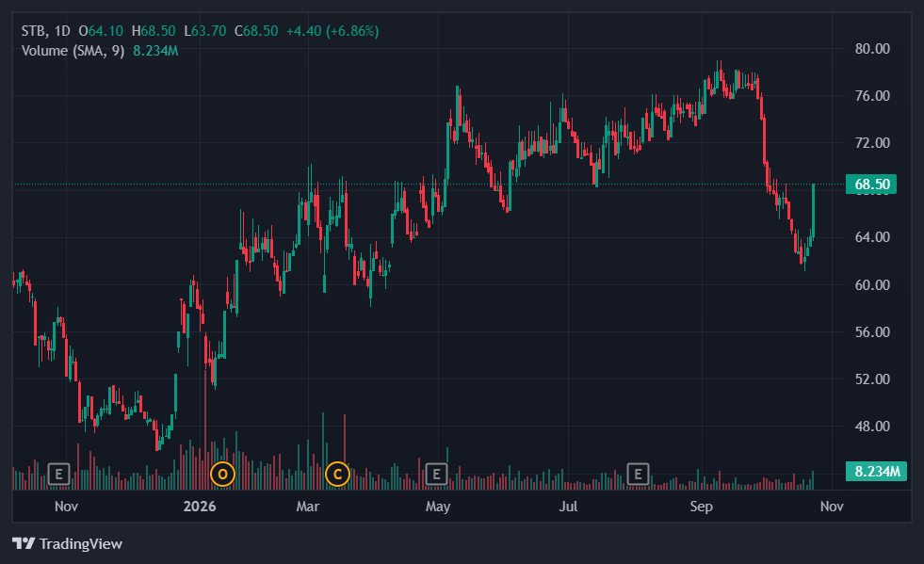Click the 64.00 price axis value
924x564 pixels.
click(872, 237)
